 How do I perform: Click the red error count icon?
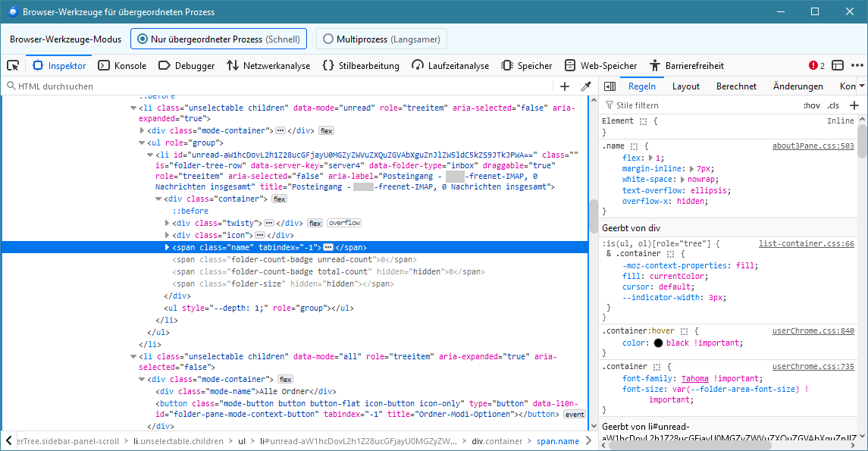(813, 66)
